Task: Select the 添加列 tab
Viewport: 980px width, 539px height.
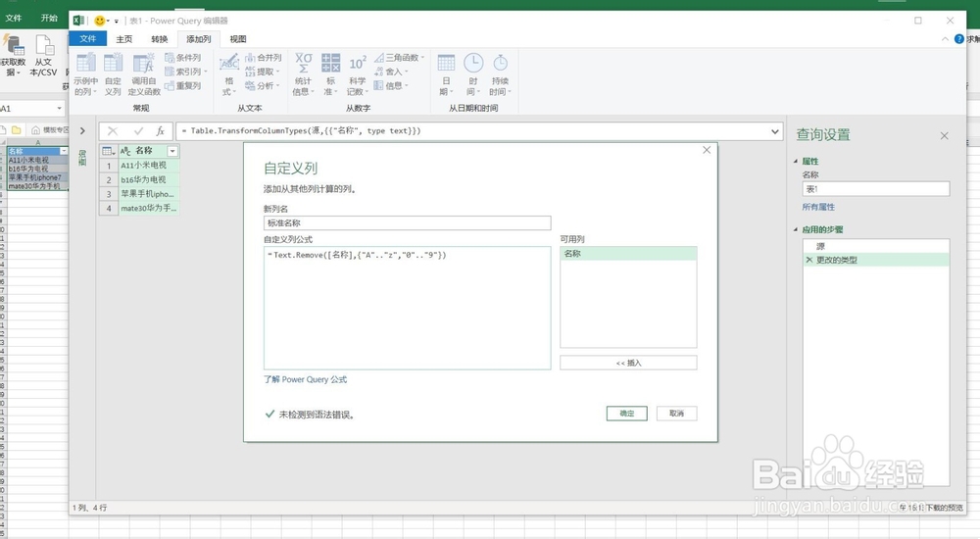Action: [199, 39]
